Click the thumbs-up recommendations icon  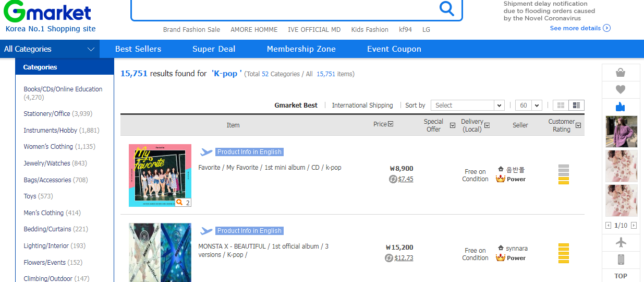[x=620, y=107]
